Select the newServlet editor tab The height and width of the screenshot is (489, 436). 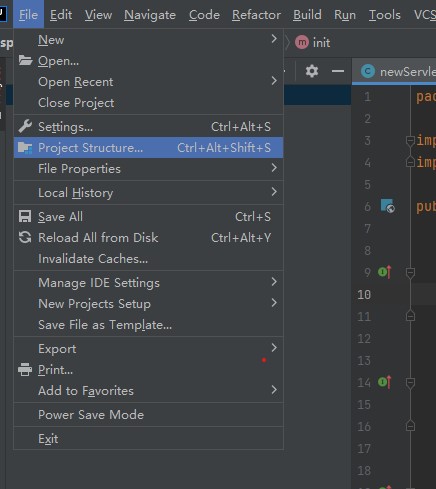pos(398,71)
